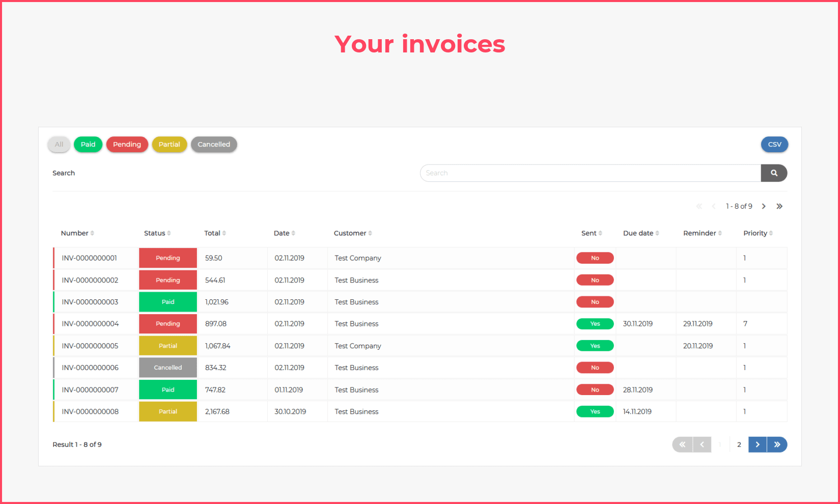Open invoice INV-0000000003
Viewport: 840px width, 504px height.
click(x=90, y=302)
